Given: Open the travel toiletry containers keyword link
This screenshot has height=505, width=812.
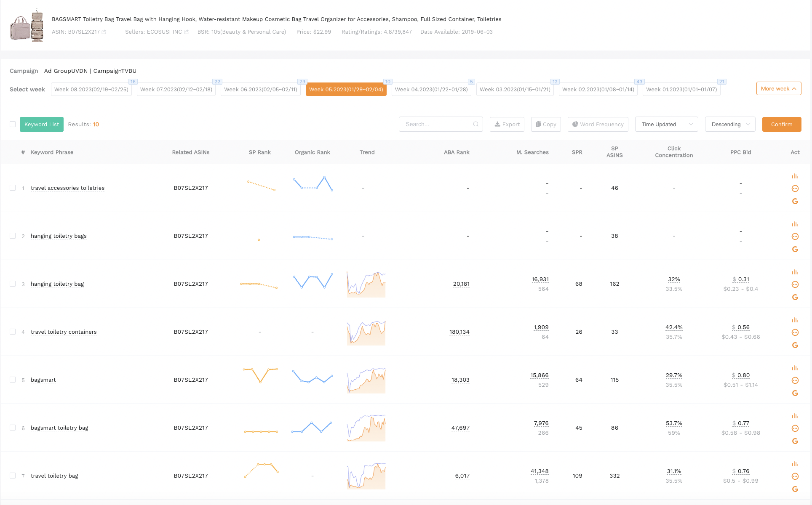Looking at the screenshot, I should tap(64, 332).
